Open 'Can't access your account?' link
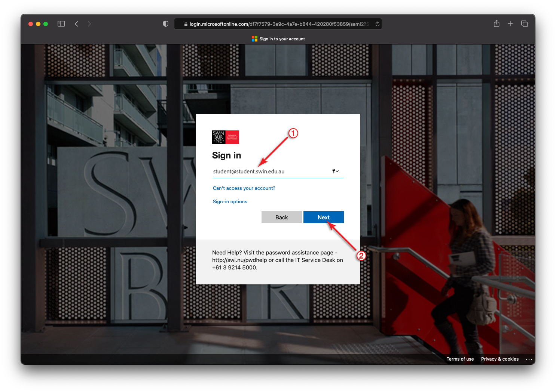This screenshot has width=556, height=392. tap(244, 188)
